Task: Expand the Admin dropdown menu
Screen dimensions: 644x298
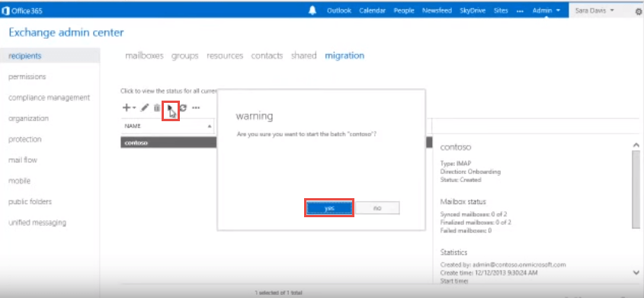Action: pos(546,11)
